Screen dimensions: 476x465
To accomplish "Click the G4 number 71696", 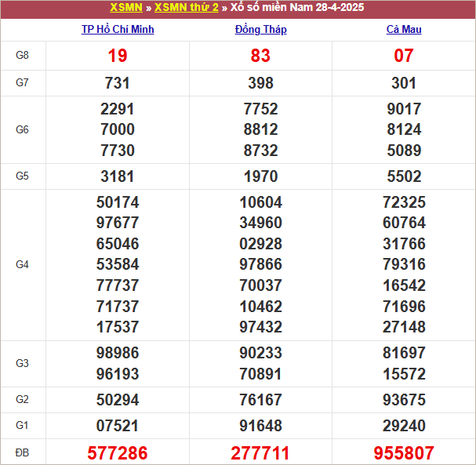I will (x=404, y=307).
